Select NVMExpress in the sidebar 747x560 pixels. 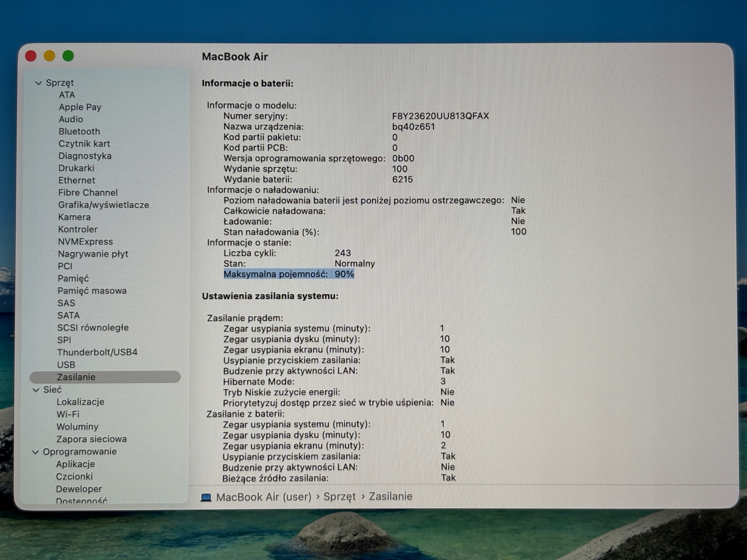[85, 242]
